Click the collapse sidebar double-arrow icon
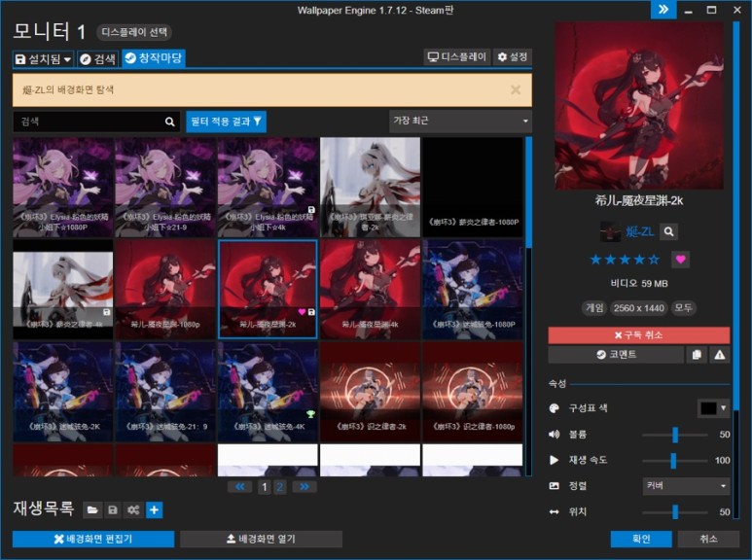Viewport: 752px width, 560px height. coord(663,10)
